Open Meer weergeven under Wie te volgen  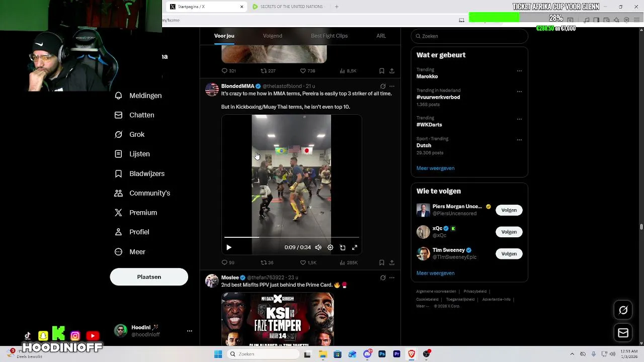coord(435,273)
